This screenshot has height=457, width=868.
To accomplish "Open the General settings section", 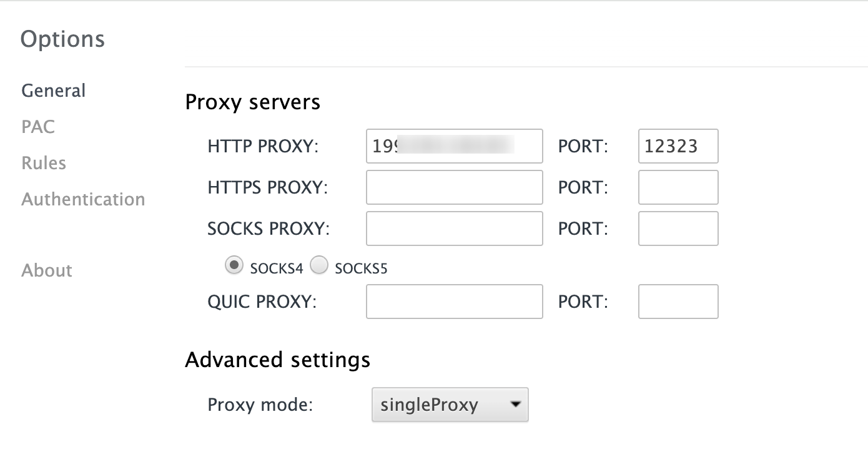I will click(53, 91).
